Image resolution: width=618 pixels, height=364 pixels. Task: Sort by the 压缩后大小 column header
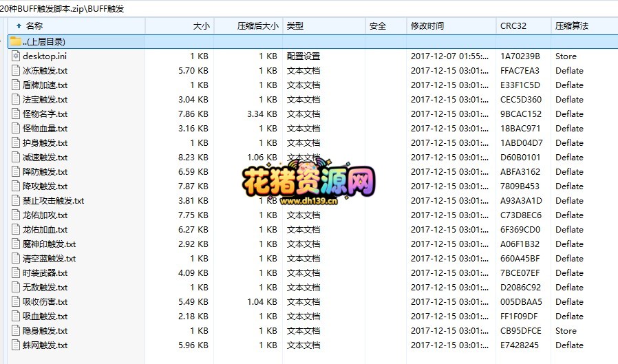(x=248, y=26)
